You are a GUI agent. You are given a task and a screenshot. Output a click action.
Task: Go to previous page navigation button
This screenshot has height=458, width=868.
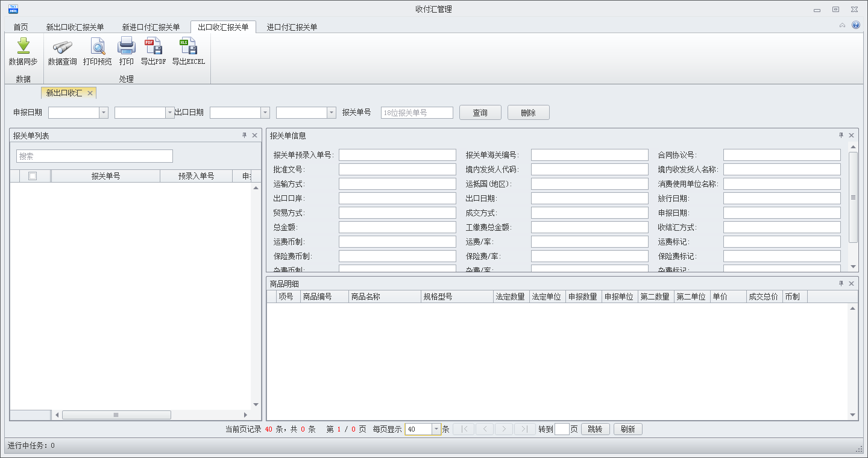point(484,429)
